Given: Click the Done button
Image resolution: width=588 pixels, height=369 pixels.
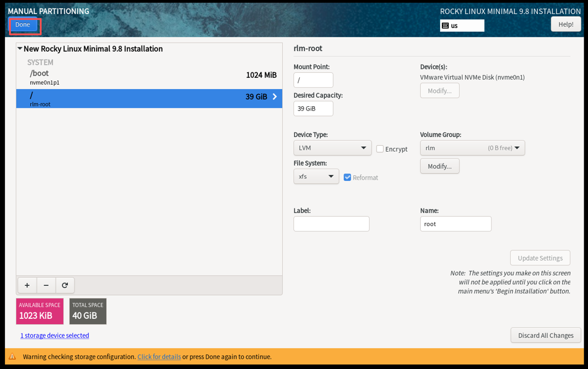Looking at the screenshot, I should 23,25.
